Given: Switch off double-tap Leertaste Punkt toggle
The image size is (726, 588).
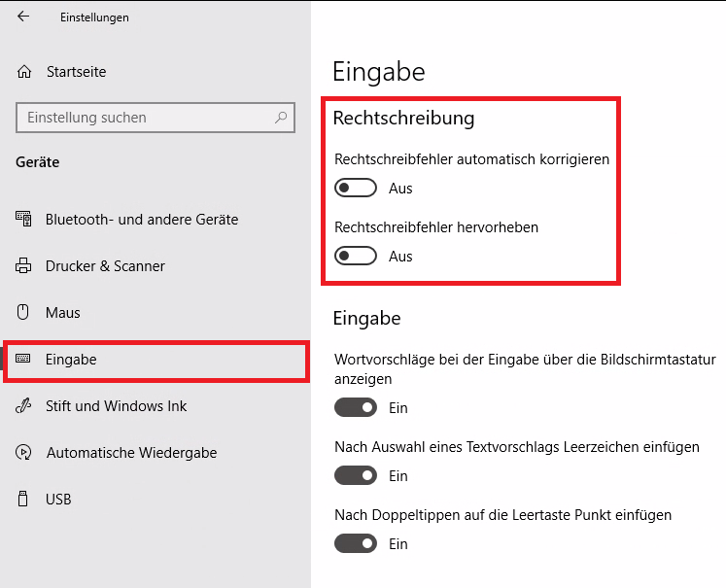Looking at the screenshot, I should (355, 544).
